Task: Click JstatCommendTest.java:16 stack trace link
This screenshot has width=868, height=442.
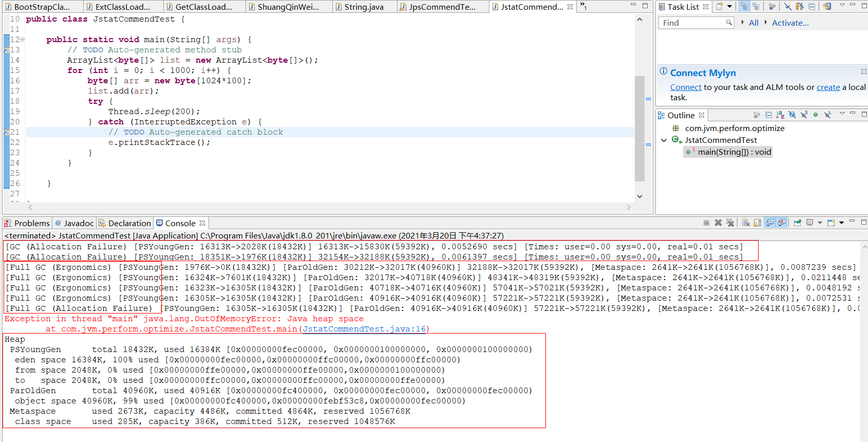Action: point(364,329)
